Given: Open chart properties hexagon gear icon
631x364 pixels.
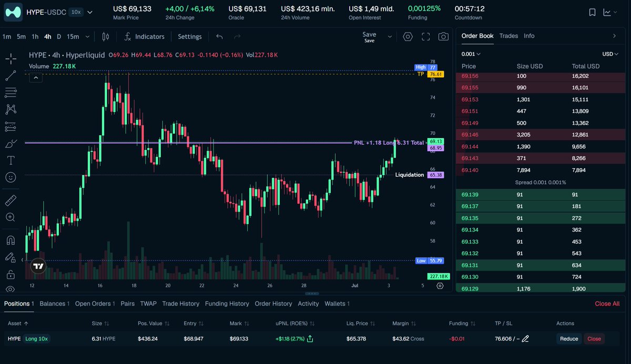Looking at the screenshot, I should [x=408, y=37].
